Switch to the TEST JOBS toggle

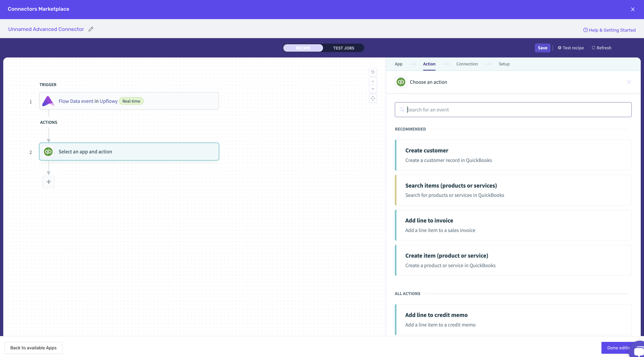tap(343, 48)
